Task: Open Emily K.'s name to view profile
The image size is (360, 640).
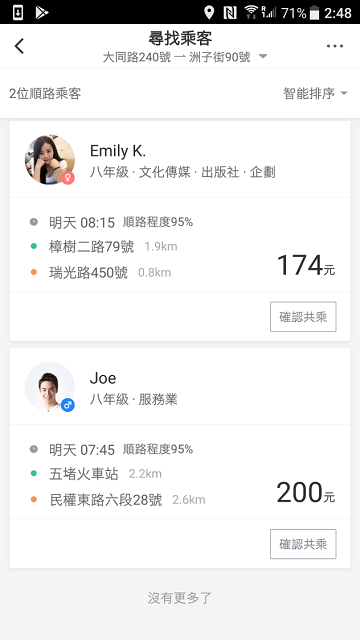Action: tap(118, 151)
